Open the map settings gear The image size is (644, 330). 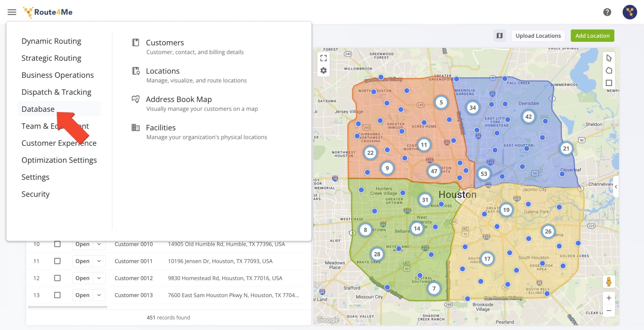[x=323, y=71]
